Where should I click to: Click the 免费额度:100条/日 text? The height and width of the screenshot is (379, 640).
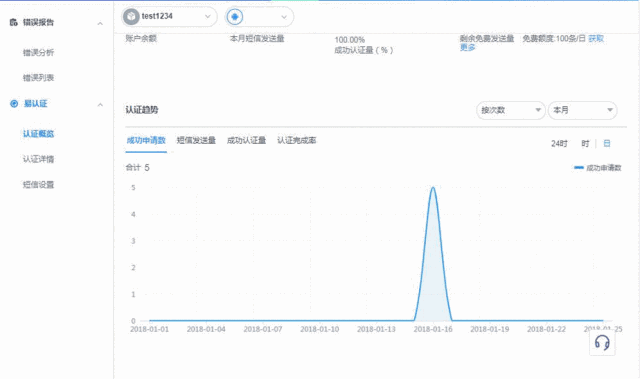coord(554,38)
